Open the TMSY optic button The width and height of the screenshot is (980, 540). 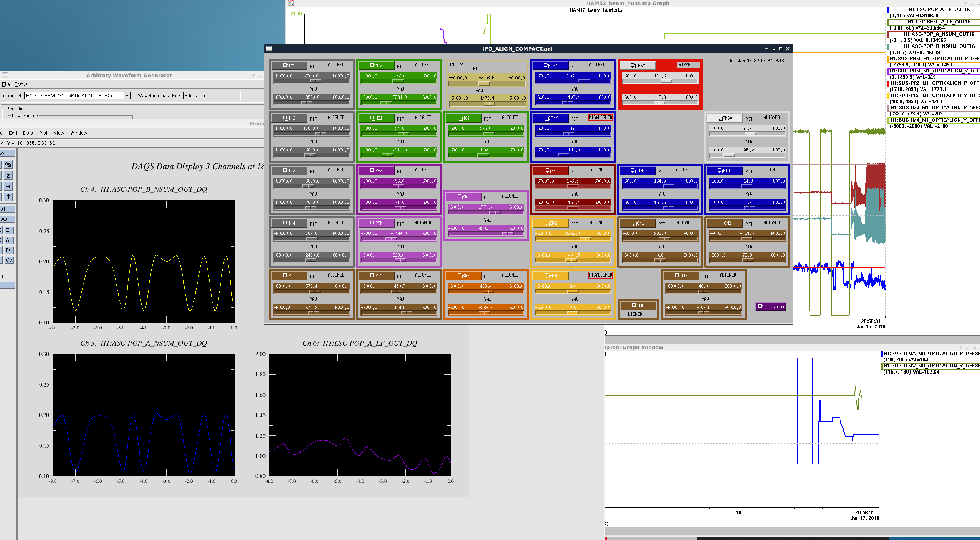pyautogui.click(x=638, y=66)
